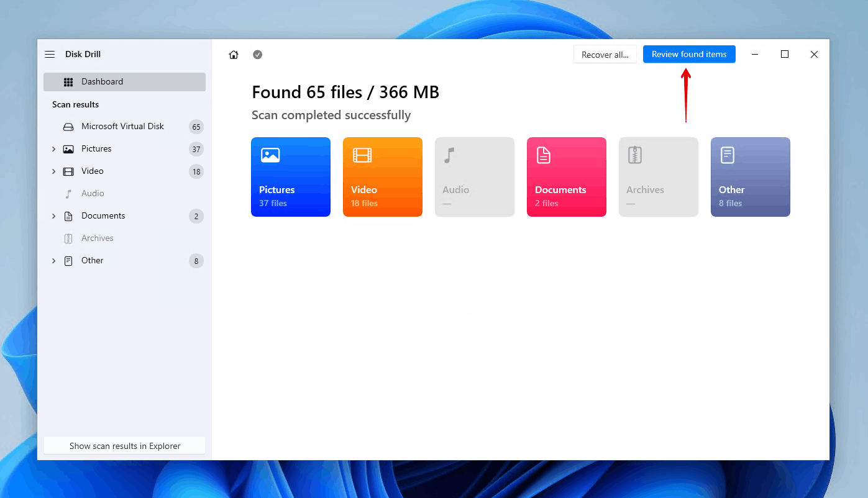Click 'Scan completed successfully' text

[331, 115]
